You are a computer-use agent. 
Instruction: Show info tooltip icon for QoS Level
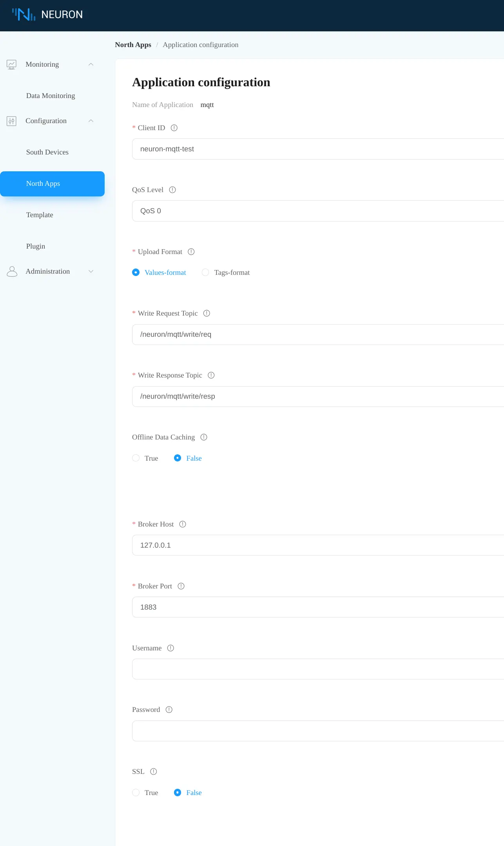172,190
